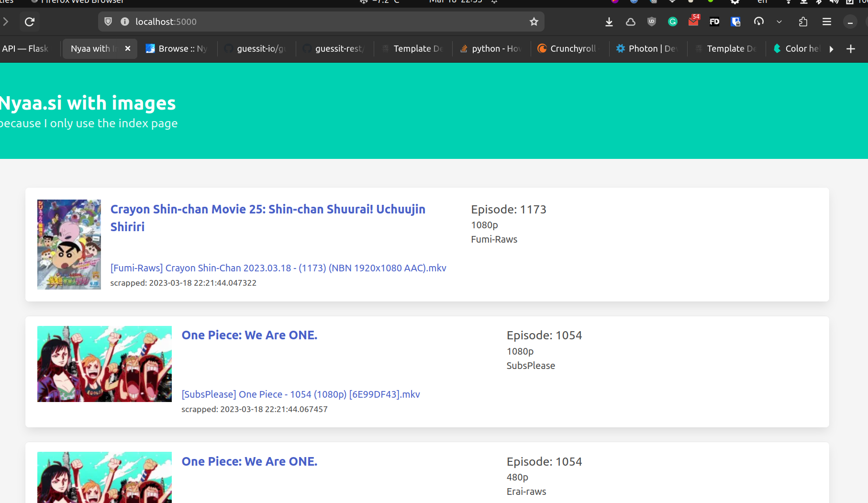The height and width of the screenshot is (503, 868).
Task: Select the '480p' resolution text
Action: pyautogui.click(x=517, y=477)
